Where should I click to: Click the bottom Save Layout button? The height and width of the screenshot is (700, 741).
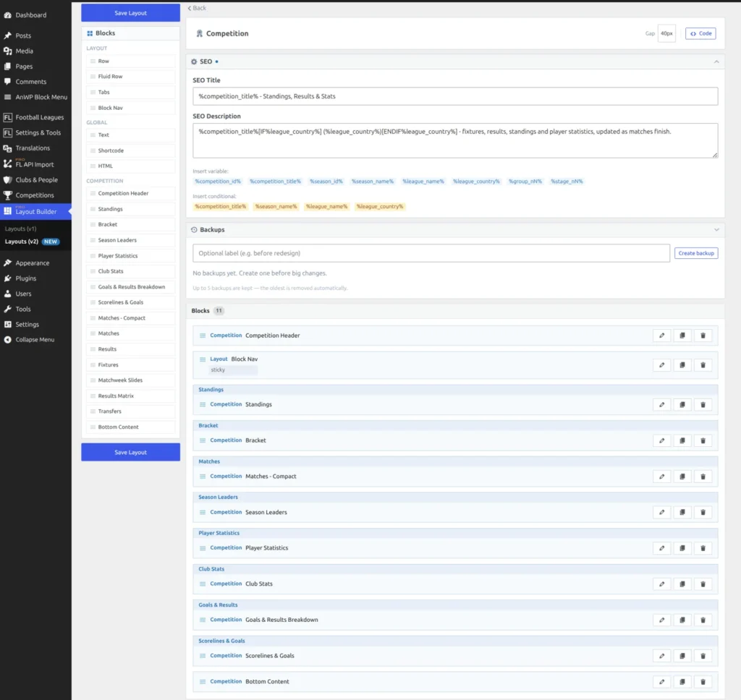130,452
